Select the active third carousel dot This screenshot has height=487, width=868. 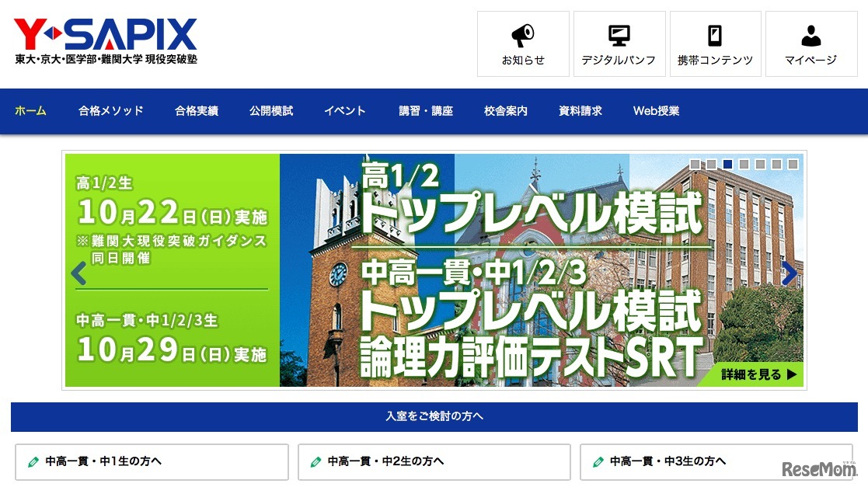(728, 165)
